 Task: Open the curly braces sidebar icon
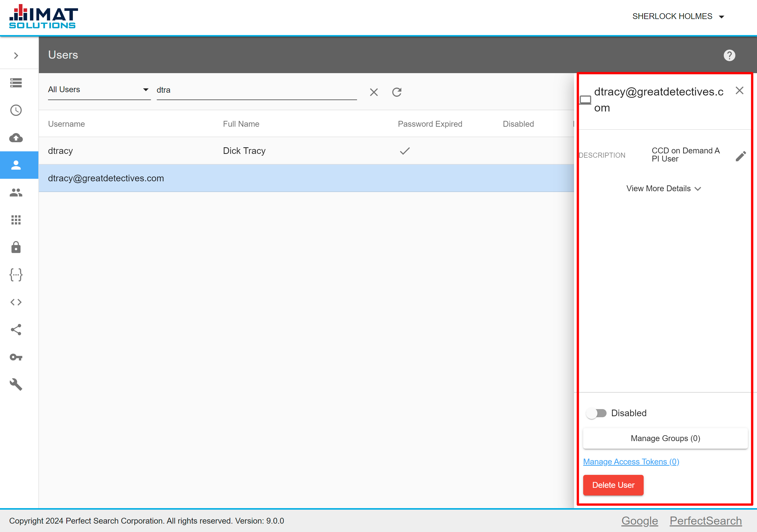tap(16, 275)
